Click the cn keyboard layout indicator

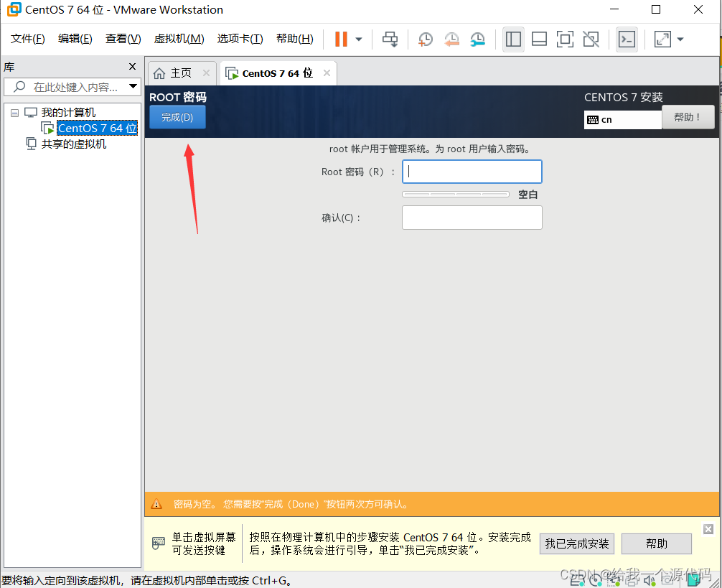[622, 120]
